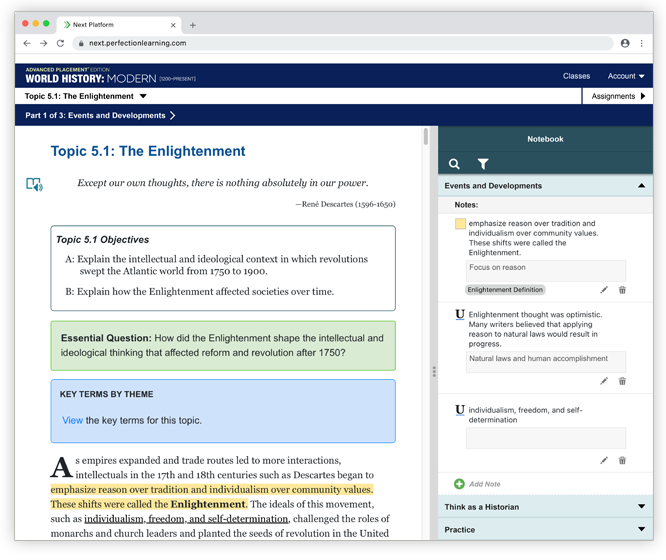Click the underlined 'individualism, freedom, and self-determination' text
The width and height of the screenshot is (666, 560).
[186, 519]
